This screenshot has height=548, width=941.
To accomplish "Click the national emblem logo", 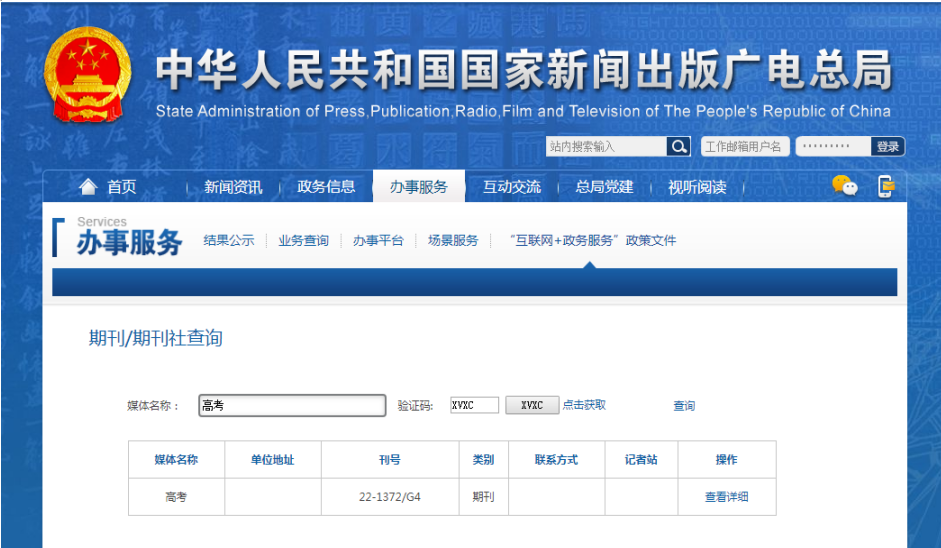I will tap(88, 74).
